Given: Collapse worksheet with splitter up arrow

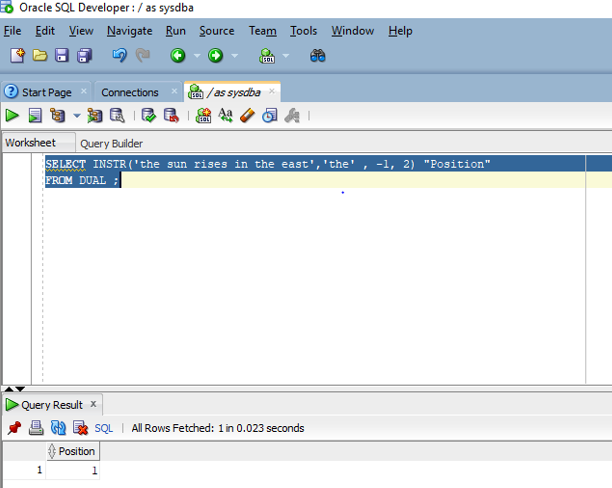Looking at the screenshot, I should pyautogui.click(x=9, y=389).
